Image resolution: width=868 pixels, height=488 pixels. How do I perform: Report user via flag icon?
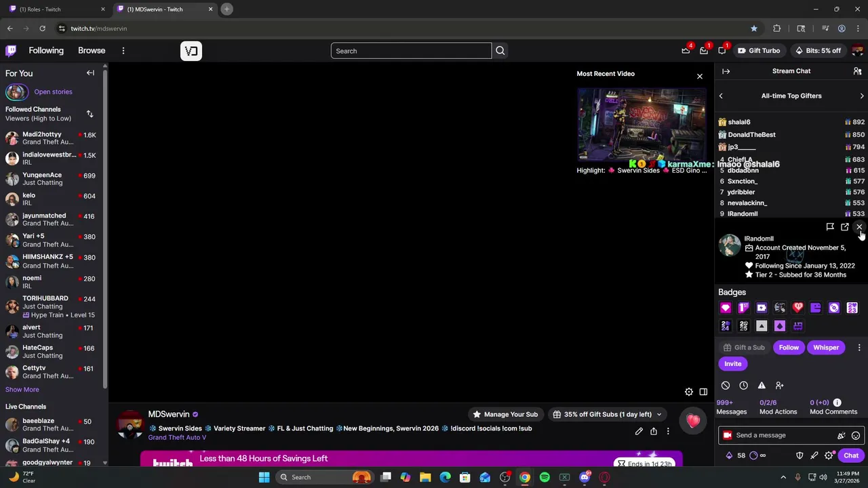(x=830, y=227)
